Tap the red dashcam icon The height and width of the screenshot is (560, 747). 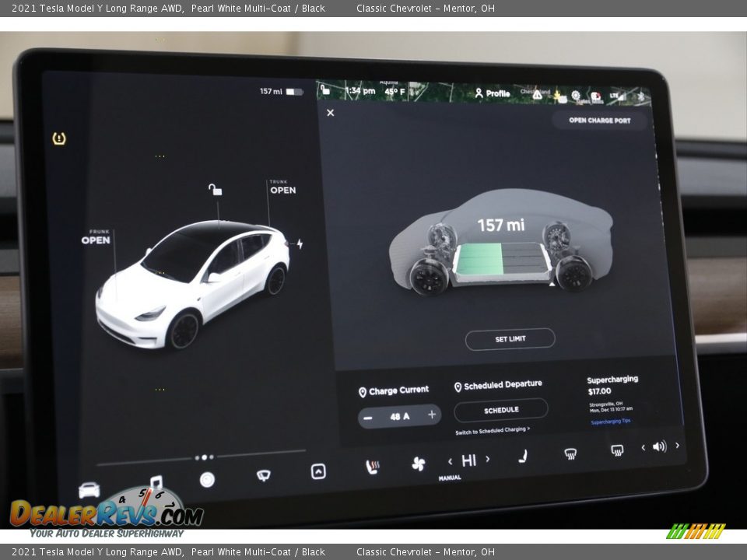tap(595, 97)
